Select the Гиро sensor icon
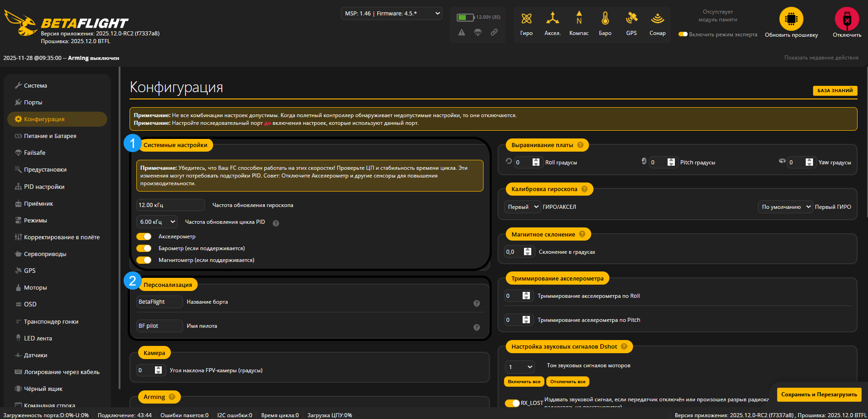 [526, 23]
